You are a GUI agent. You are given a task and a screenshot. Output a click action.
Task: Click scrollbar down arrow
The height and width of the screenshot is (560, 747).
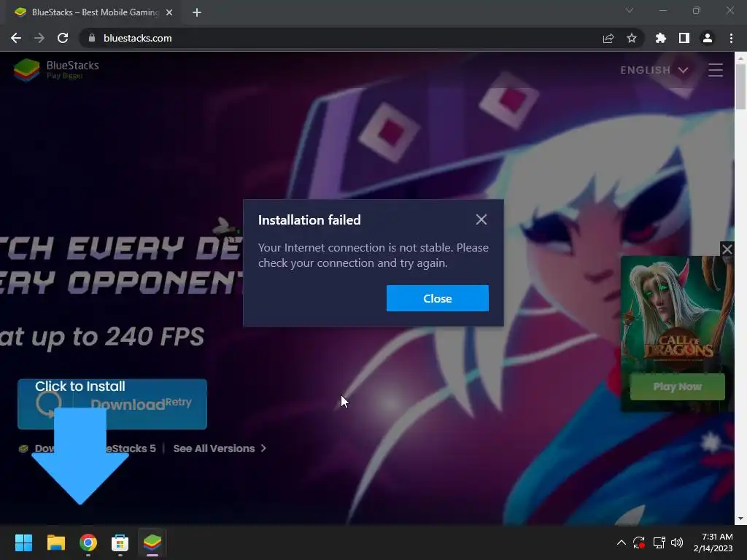pos(740,518)
